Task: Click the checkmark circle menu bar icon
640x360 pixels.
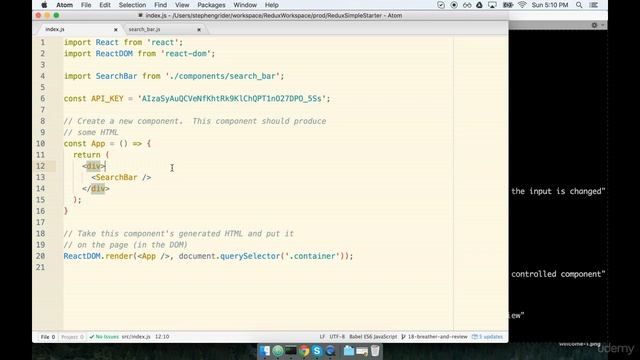Action: point(441,5)
